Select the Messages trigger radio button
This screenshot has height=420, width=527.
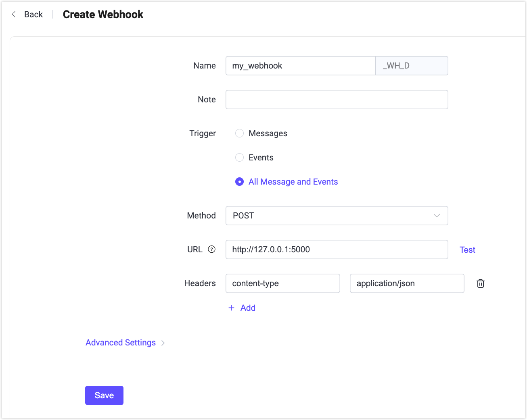(239, 133)
